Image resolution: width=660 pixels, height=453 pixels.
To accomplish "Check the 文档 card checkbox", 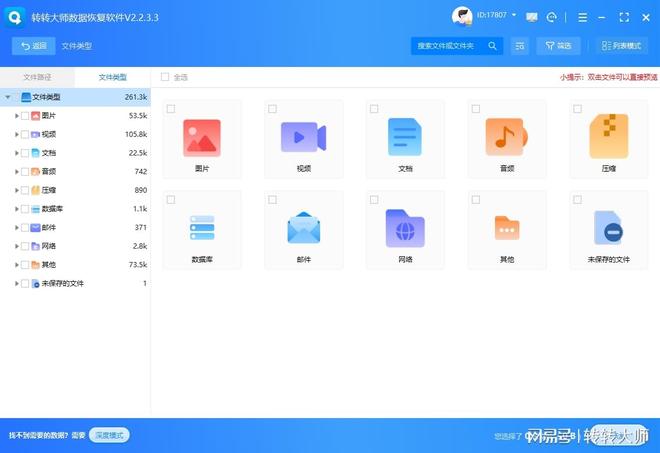I will 374,109.
